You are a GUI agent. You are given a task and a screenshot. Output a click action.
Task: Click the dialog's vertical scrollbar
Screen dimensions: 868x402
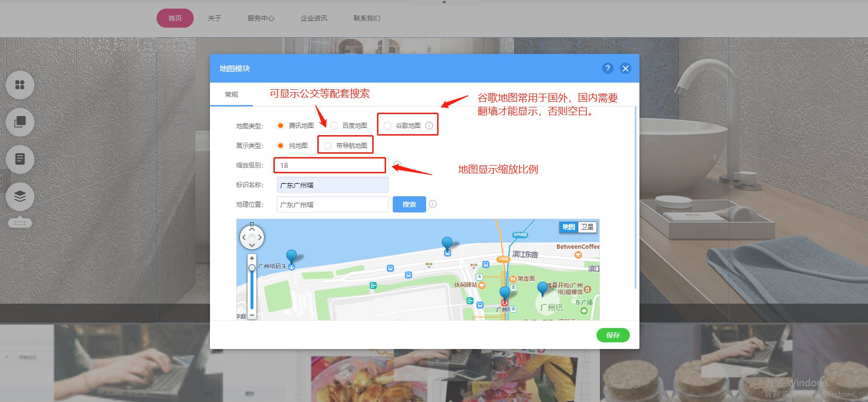636,198
